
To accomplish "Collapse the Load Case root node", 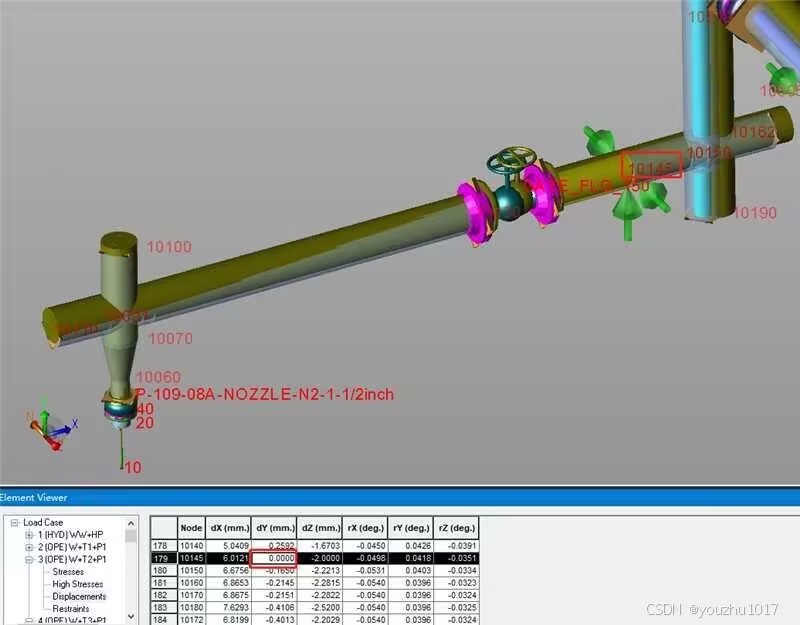I will point(15,522).
